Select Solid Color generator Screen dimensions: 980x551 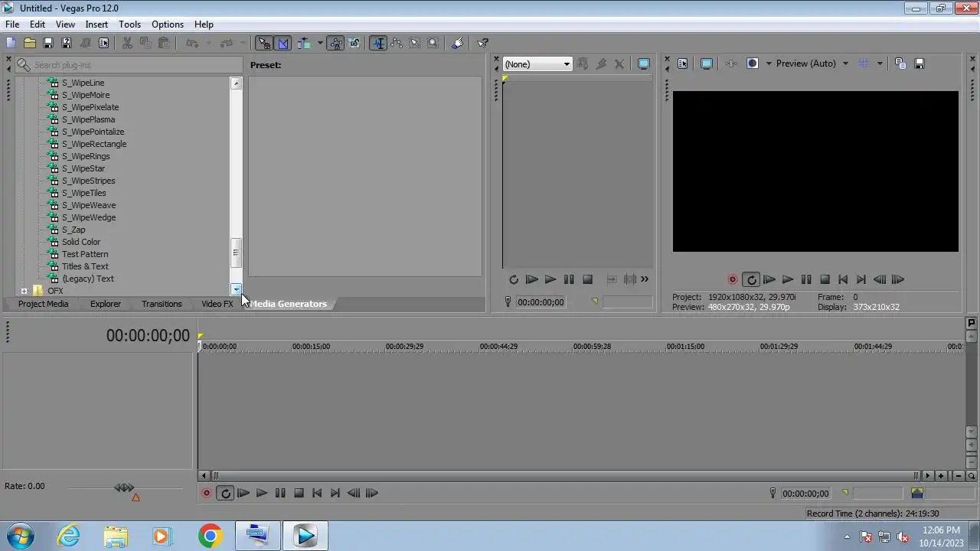coord(81,242)
